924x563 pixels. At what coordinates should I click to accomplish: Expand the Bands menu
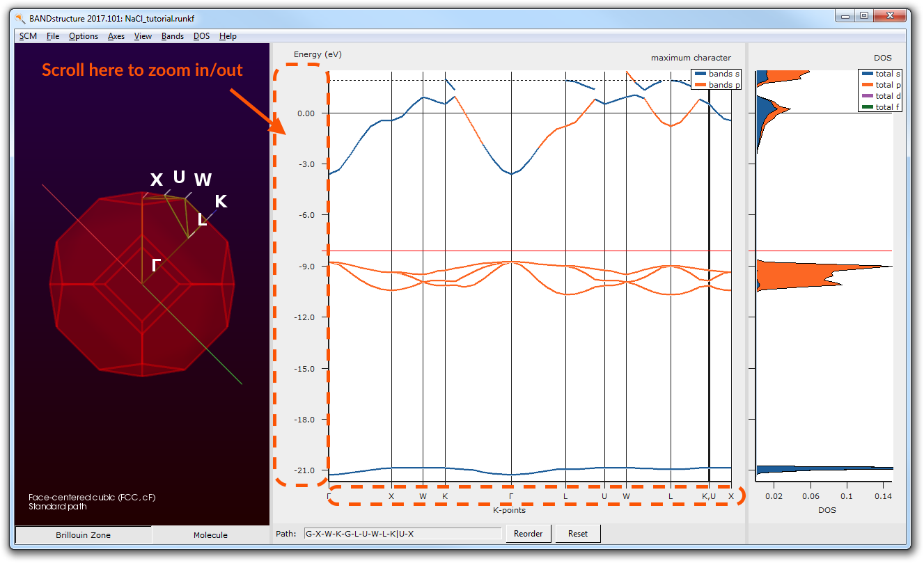pyautogui.click(x=173, y=36)
